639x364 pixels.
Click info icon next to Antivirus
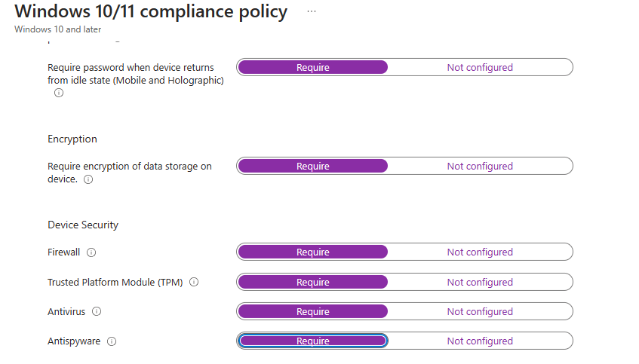click(x=97, y=311)
